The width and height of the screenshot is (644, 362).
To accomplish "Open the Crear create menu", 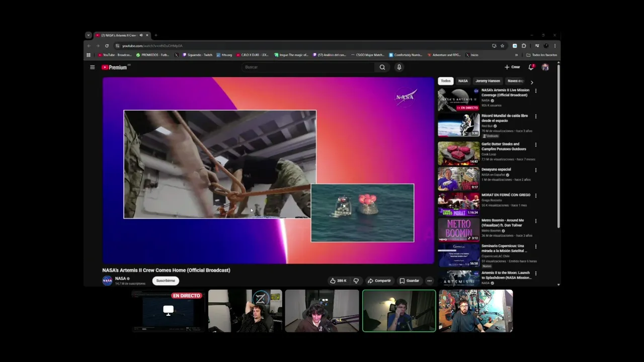I will coord(513,67).
